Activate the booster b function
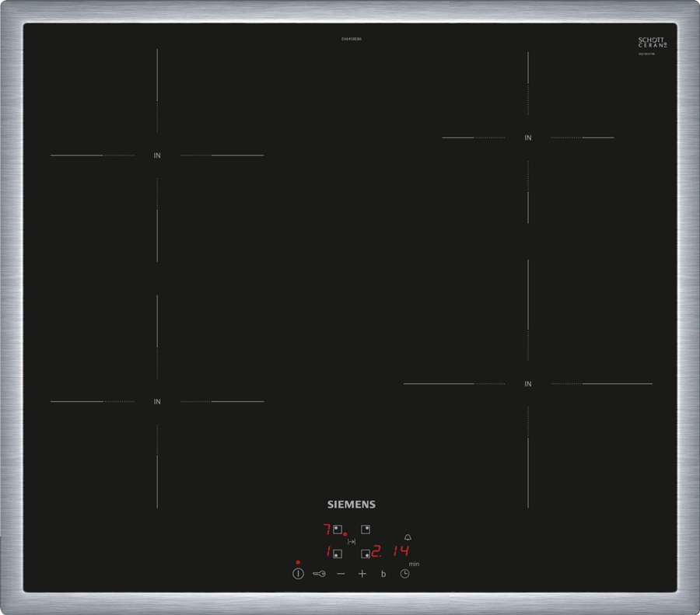This screenshot has height=615, width=700. 383,573
